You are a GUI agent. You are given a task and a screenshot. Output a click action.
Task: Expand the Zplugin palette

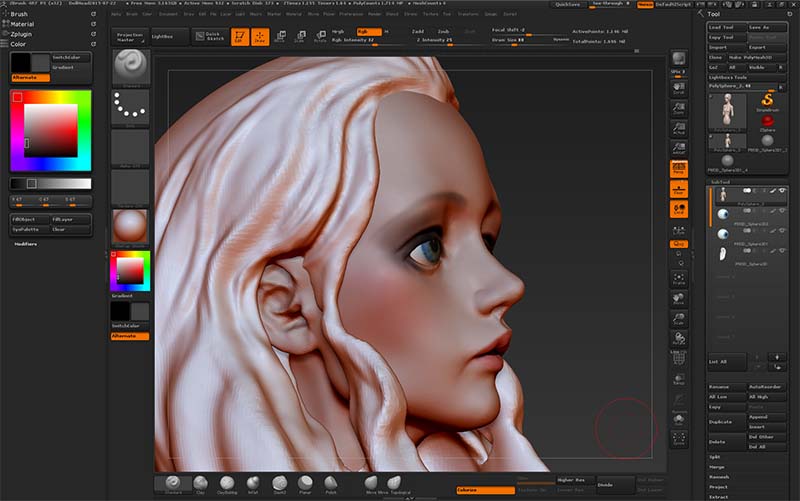coord(21,34)
